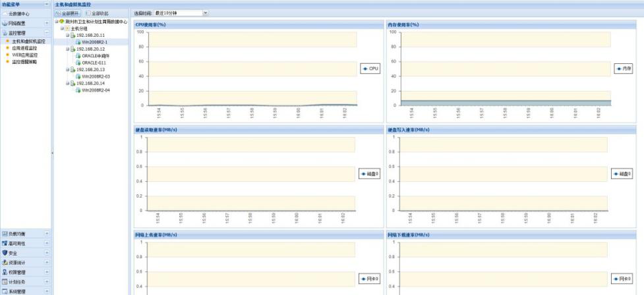
Task: Click the 高可用性 icon
Action: tap(5, 243)
